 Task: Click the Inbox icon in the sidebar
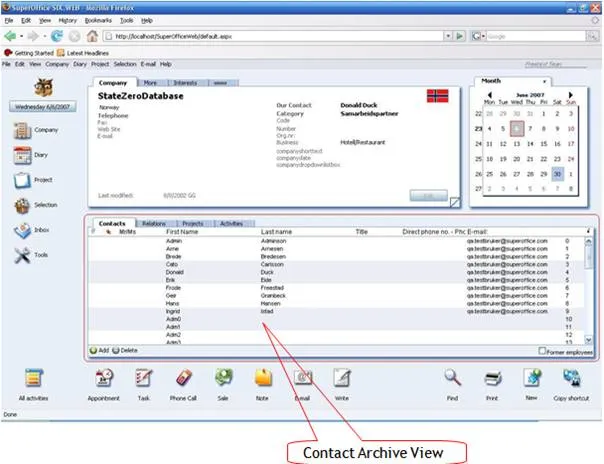25,231
